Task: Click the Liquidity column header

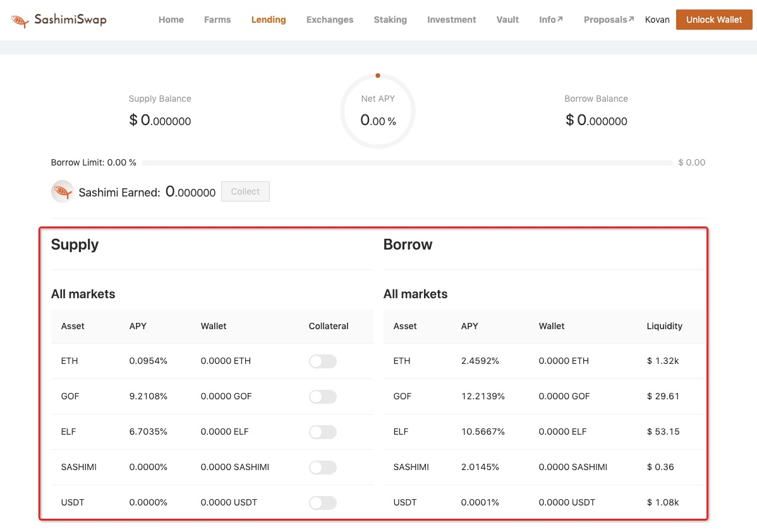Action: [664, 326]
